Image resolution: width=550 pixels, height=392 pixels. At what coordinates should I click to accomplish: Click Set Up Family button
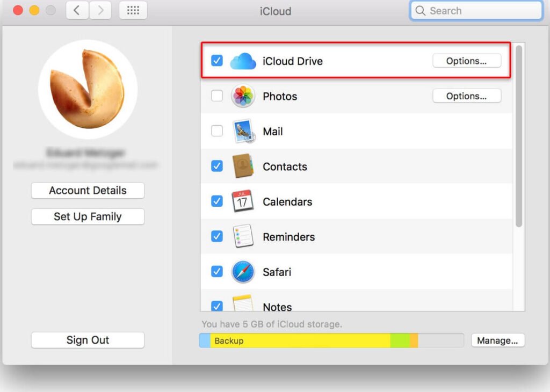(x=88, y=216)
